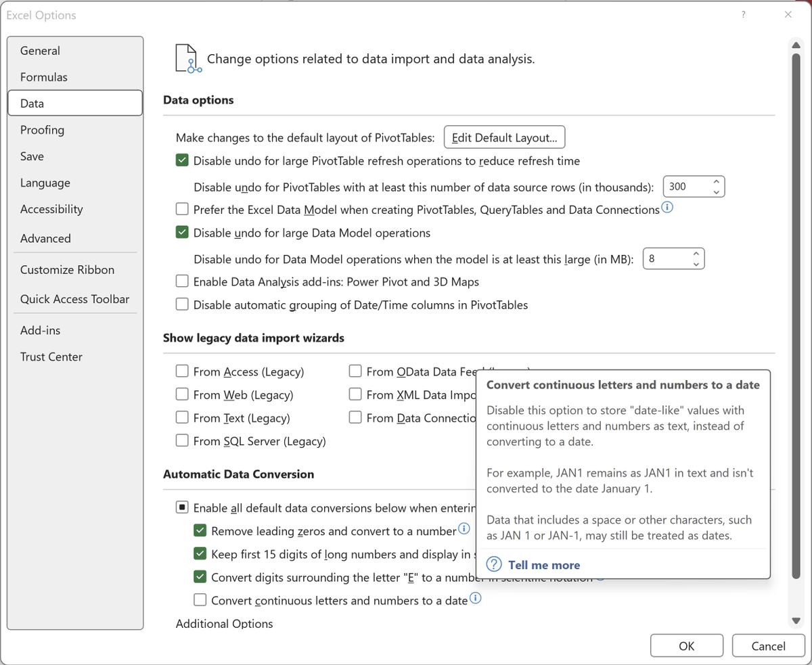The image size is (812, 665).
Task: Toggle Disable undo for large Data Model operations
Action: [x=182, y=233]
